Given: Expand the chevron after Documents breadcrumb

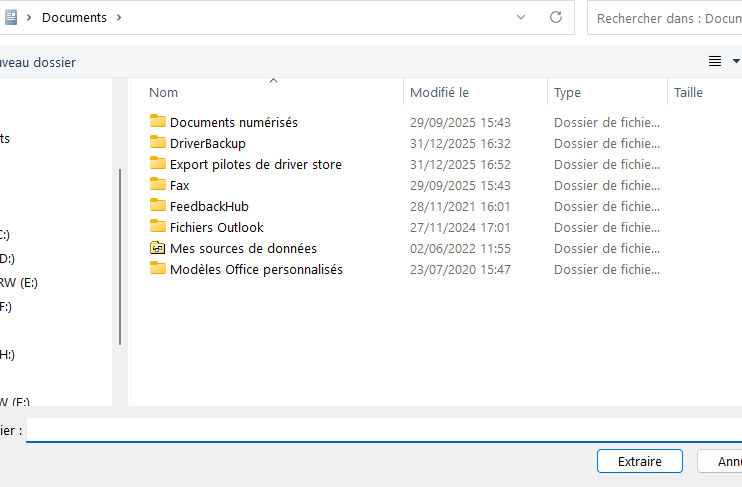Looking at the screenshot, I should 119,18.
